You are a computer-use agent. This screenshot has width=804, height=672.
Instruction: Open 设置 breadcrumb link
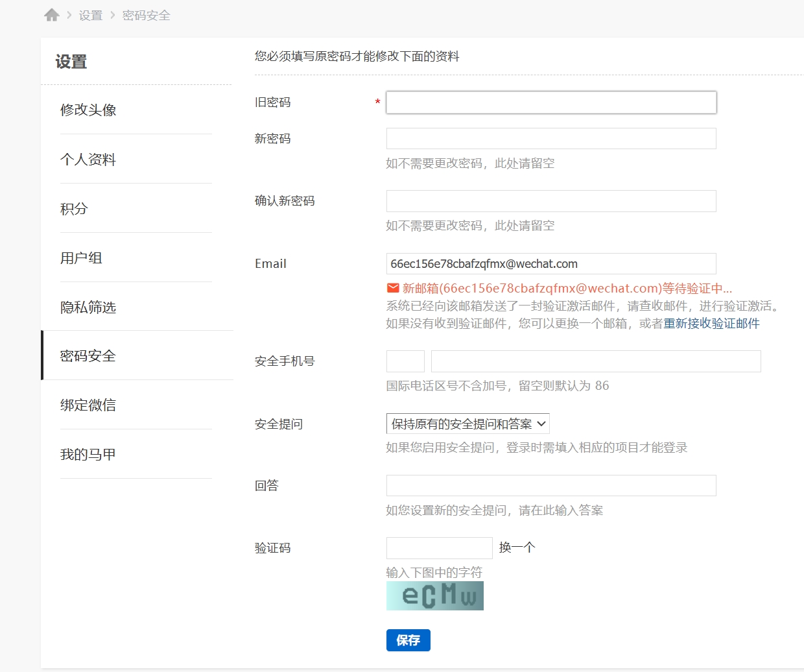91,16
